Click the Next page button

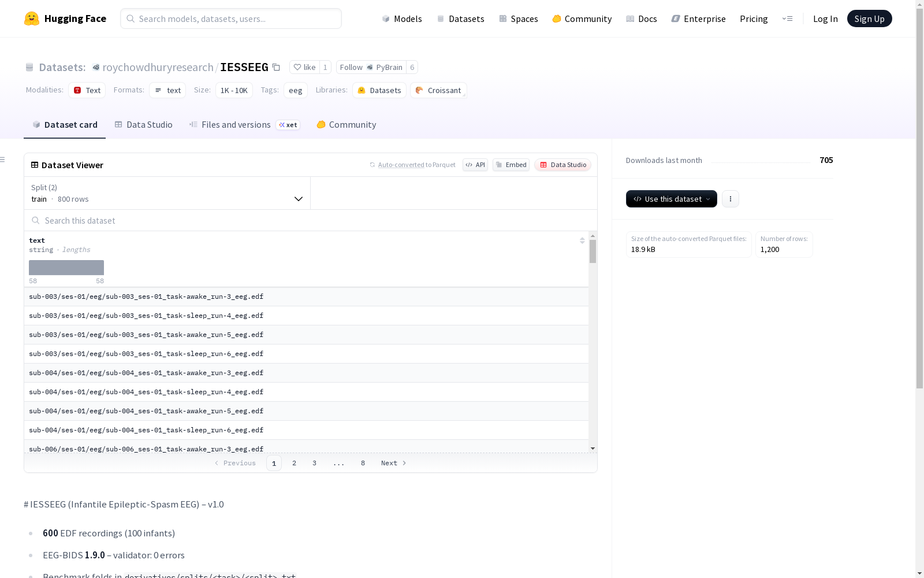tap(393, 463)
